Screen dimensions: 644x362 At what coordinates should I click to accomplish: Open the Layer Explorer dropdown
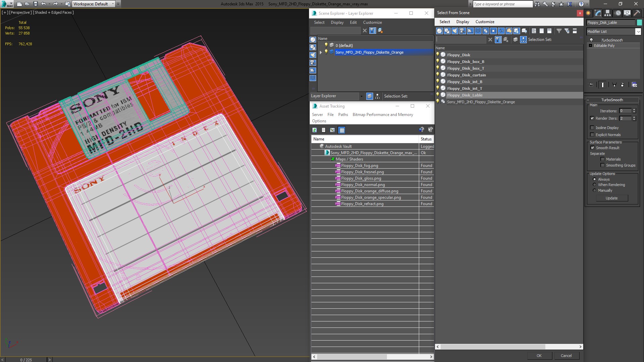pos(361,96)
